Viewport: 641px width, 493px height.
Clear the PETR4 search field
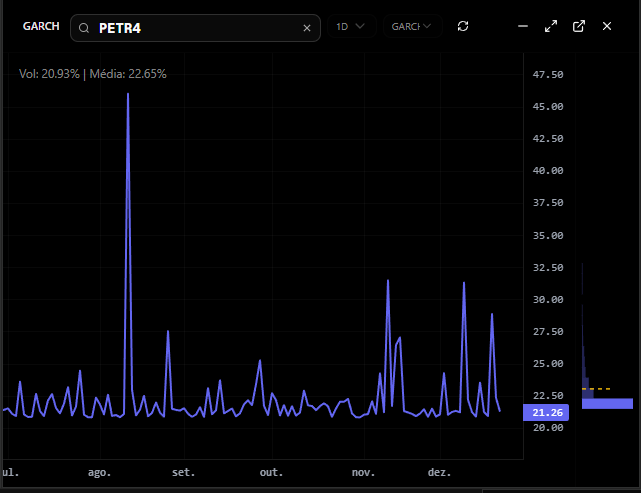pyautogui.click(x=307, y=28)
